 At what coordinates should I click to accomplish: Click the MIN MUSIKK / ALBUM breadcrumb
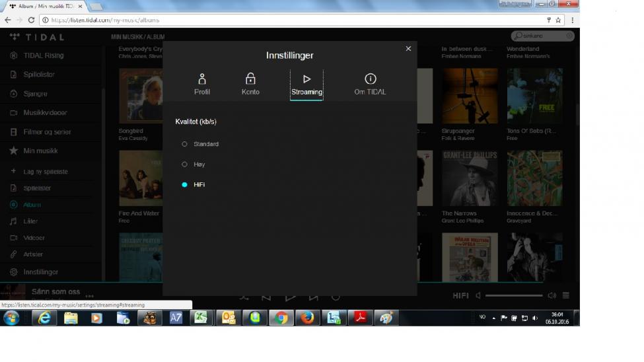click(137, 37)
